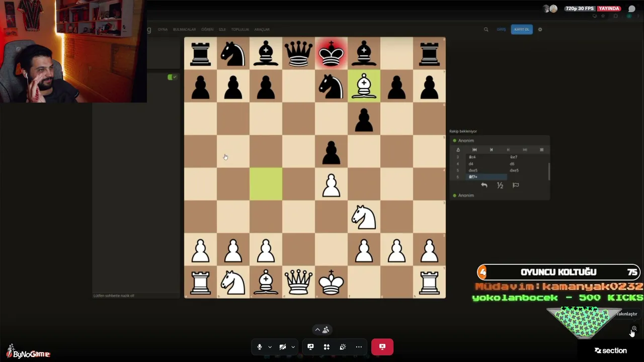Open the ÖĞREN menu
Screen dimensions: 644x362
click(207, 29)
